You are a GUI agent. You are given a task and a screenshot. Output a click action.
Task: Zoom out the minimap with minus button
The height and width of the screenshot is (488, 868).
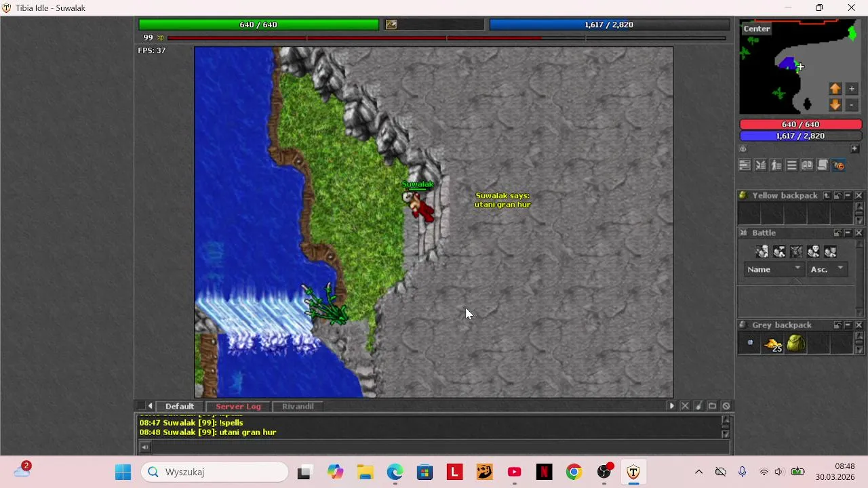point(852,105)
